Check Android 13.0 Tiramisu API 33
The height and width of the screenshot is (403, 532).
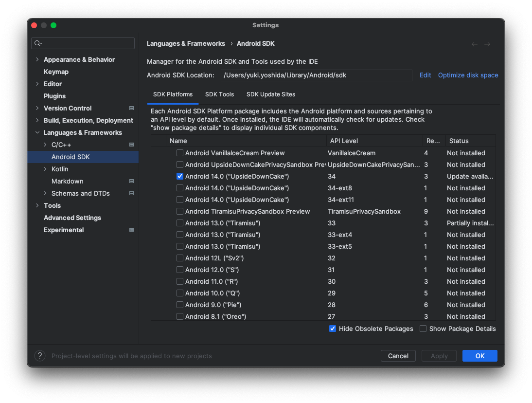[x=180, y=223]
